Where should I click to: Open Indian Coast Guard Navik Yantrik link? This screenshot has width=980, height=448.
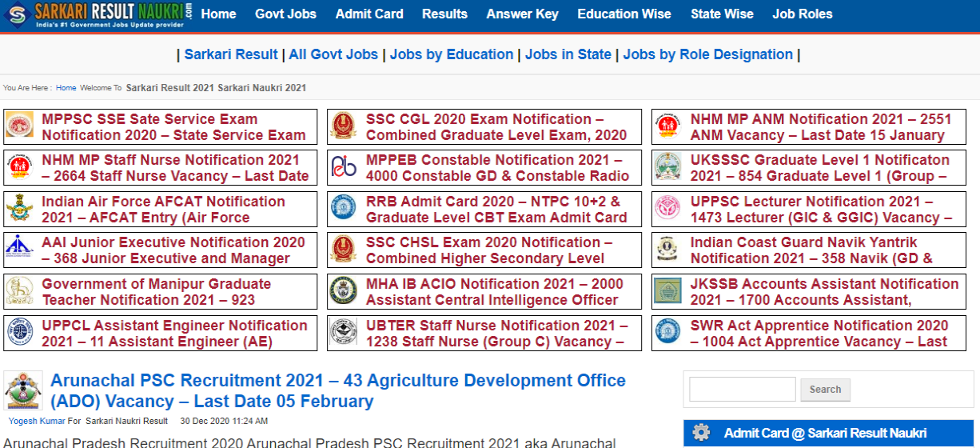811,250
